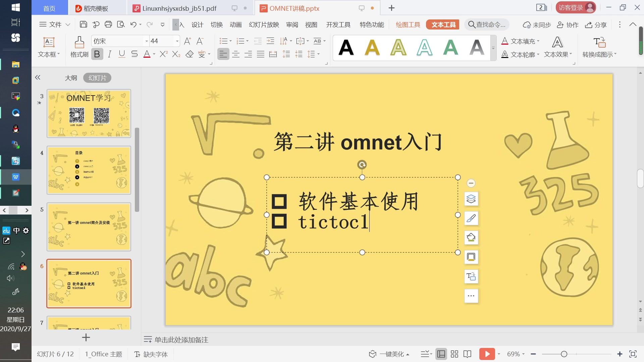Toggle Underline formatting

(122, 54)
